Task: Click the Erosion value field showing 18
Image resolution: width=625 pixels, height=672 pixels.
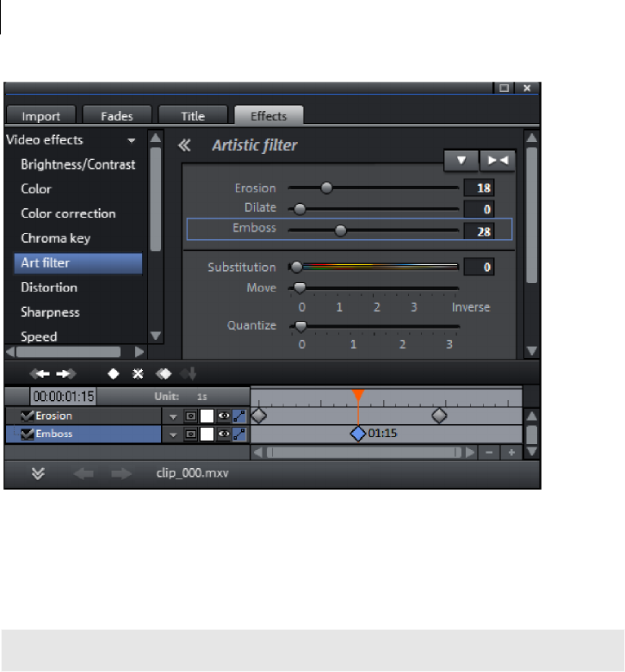Action: click(480, 188)
